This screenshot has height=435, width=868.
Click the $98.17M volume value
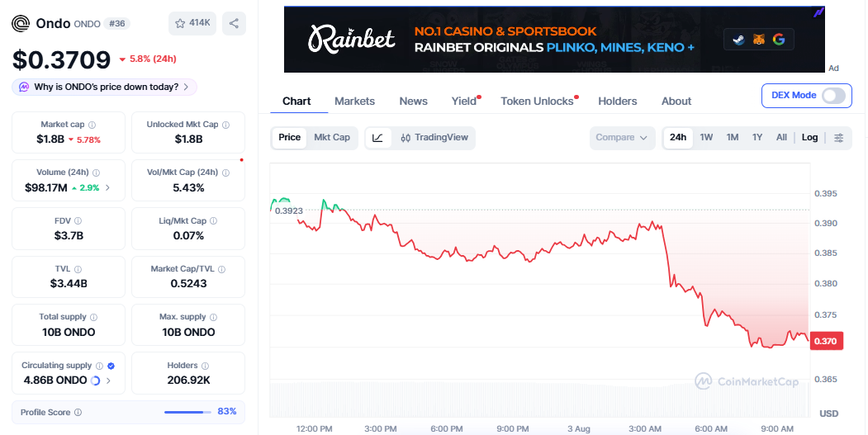tap(46, 188)
